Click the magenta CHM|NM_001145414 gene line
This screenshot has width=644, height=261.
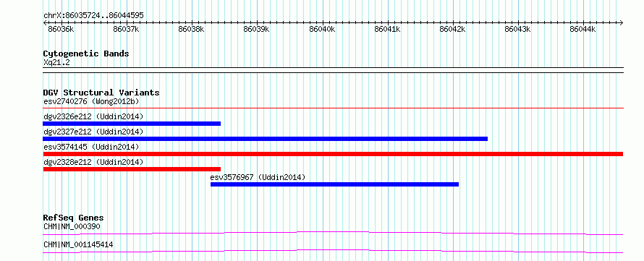click(333, 251)
